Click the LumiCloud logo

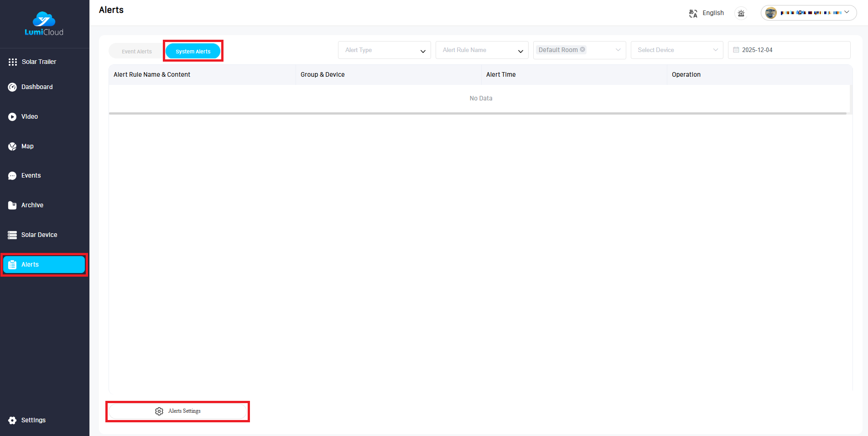coord(44,24)
